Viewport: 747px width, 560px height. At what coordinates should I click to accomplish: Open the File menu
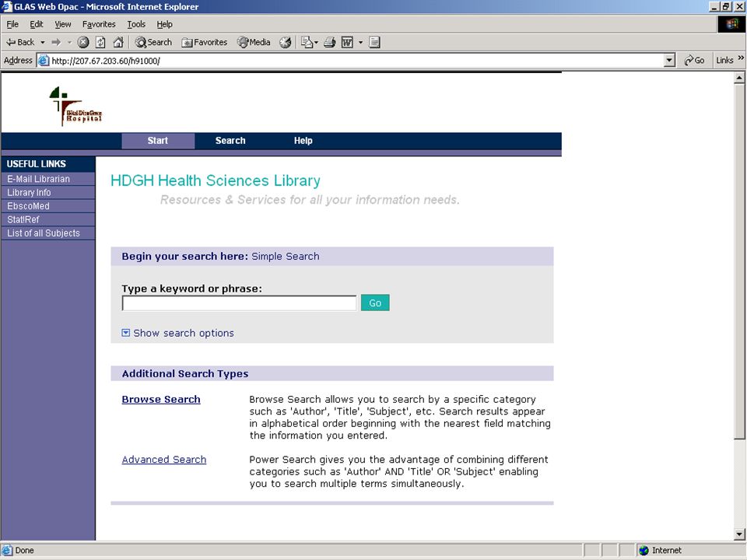12,24
